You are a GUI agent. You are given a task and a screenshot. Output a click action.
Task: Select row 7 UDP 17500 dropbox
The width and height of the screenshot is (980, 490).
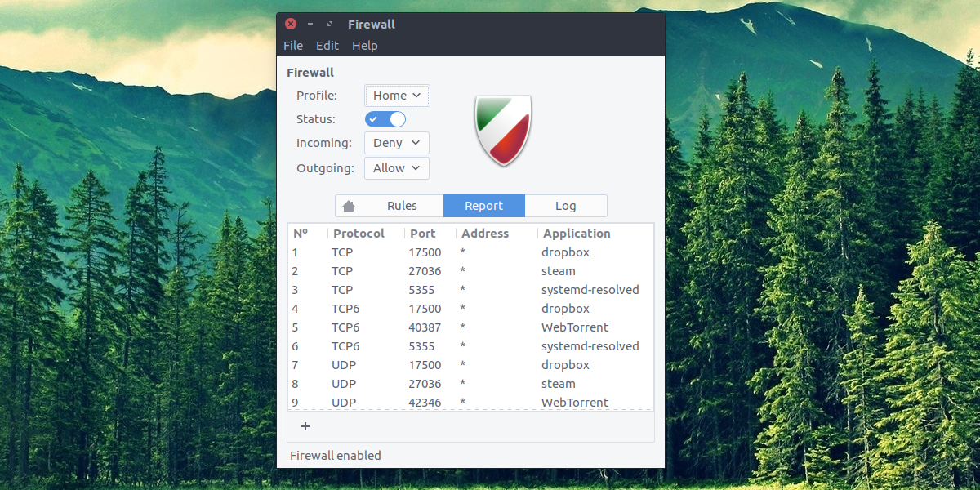[x=471, y=365]
